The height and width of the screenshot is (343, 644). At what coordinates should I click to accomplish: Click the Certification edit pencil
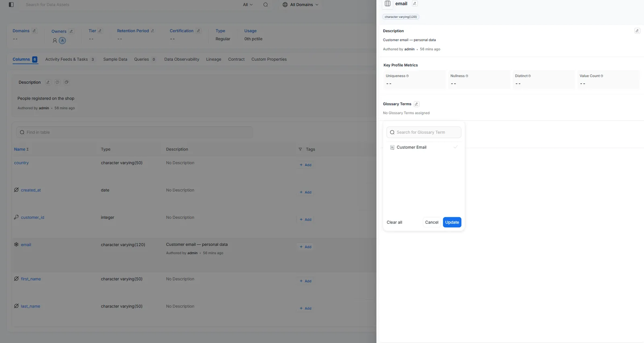click(198, 31)
